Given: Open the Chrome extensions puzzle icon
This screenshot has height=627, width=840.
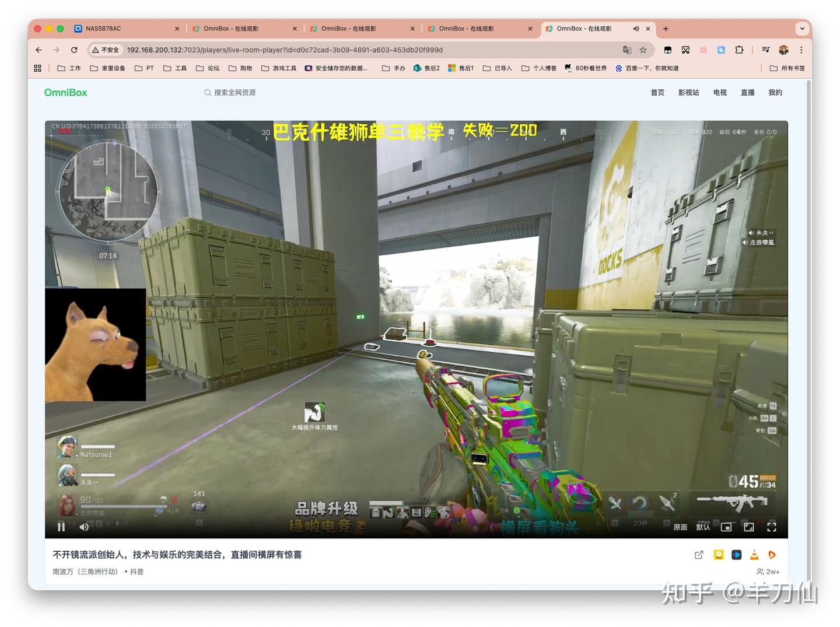Looking at the screenshot, I should coord(739,50).
